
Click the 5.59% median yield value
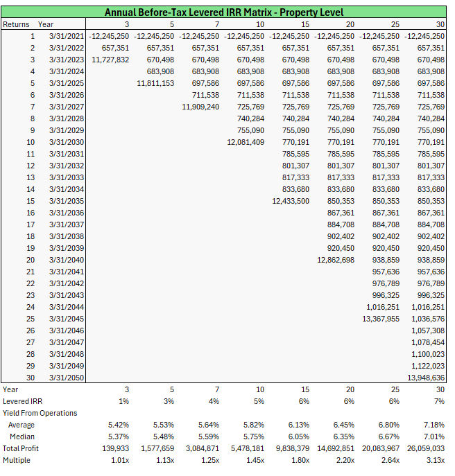pyautogui.click(x=209, y=437)
